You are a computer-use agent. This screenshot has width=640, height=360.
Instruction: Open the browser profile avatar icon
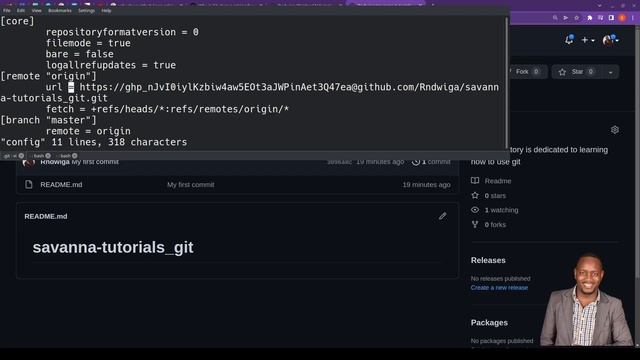point(622,18)
